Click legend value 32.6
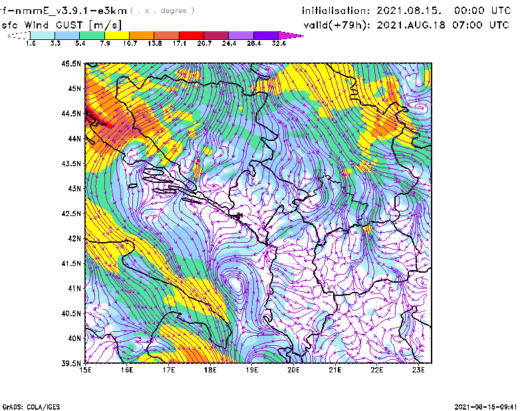 [279, 43]
